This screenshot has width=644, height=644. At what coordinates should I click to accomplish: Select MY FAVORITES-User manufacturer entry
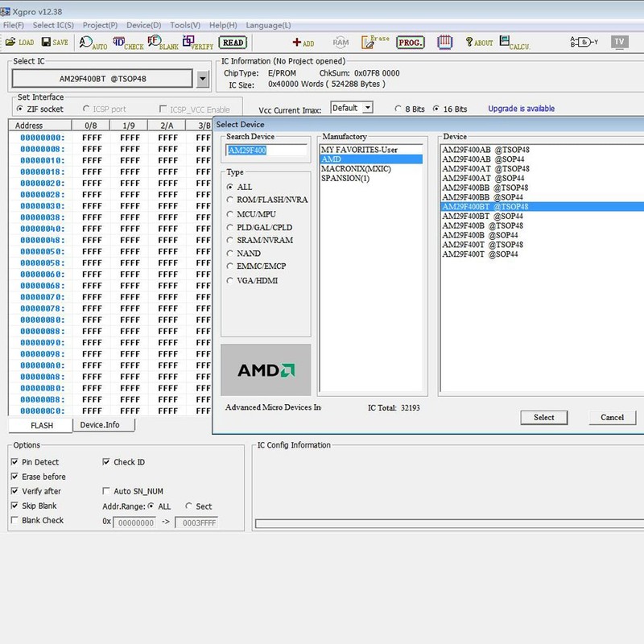tap(371, 150)
